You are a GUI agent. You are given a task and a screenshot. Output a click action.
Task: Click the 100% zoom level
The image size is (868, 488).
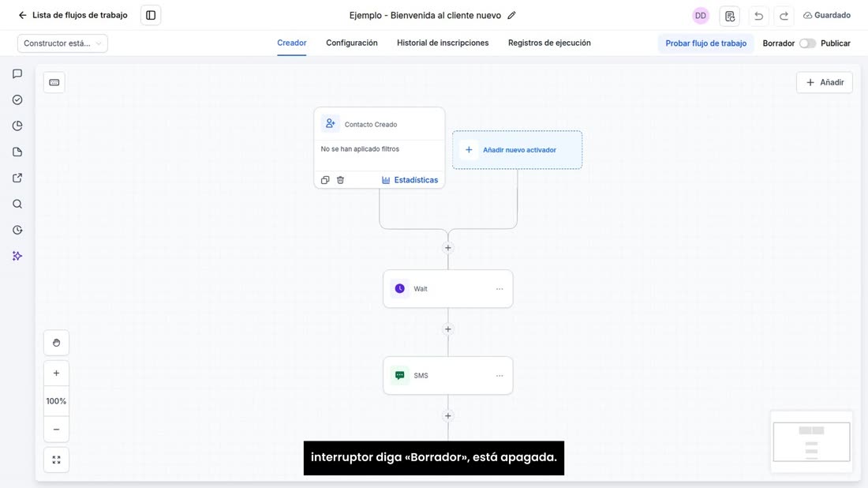(57, 401)
